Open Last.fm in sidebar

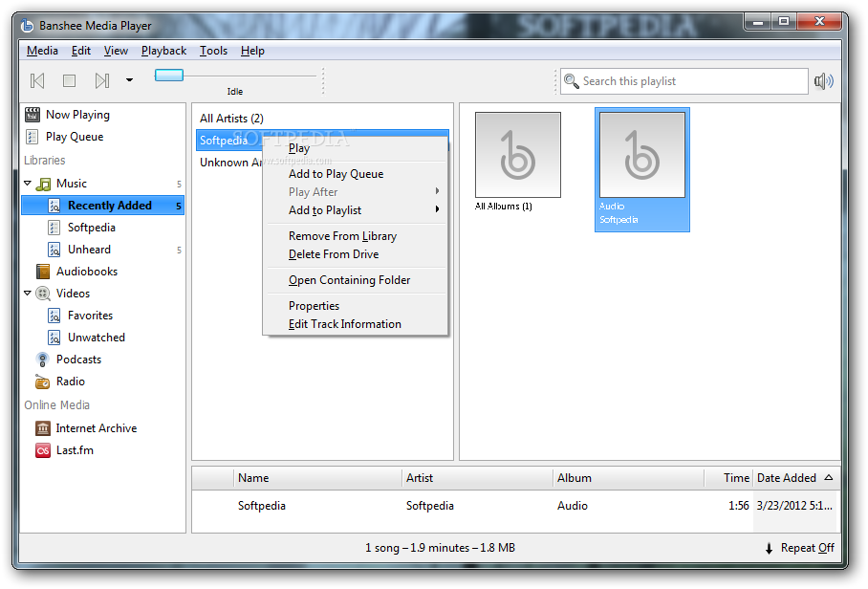pos(75,450)
